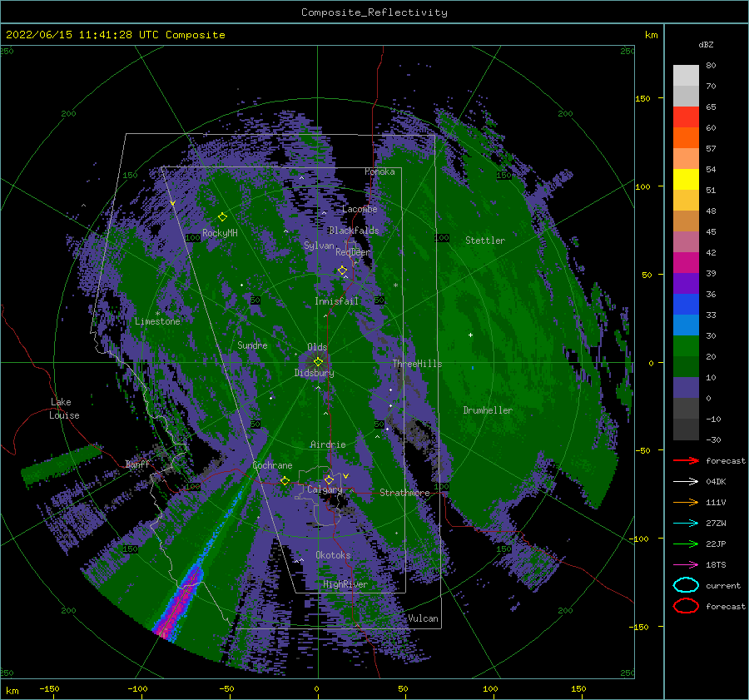This screenshot has width=749, height=700.
Task: Click the yellow radar site marker at Didsbury
Action: point(318,362)
